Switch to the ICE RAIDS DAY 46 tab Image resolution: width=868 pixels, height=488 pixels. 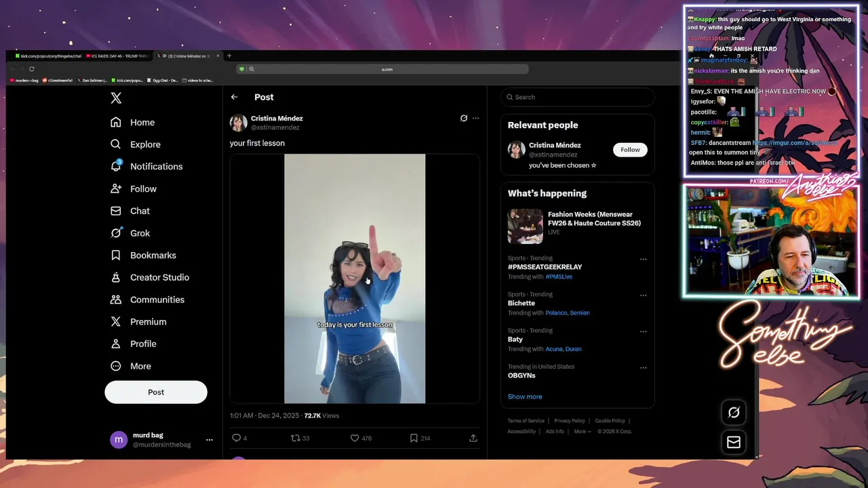(x=117, y=56)
